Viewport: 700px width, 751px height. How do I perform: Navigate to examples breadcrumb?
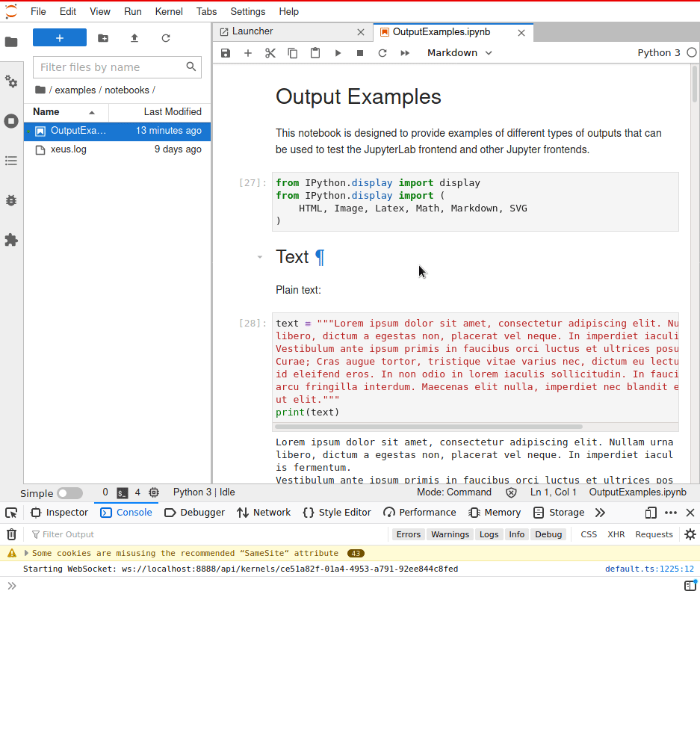pyautogui.click(x=75, y=90)
